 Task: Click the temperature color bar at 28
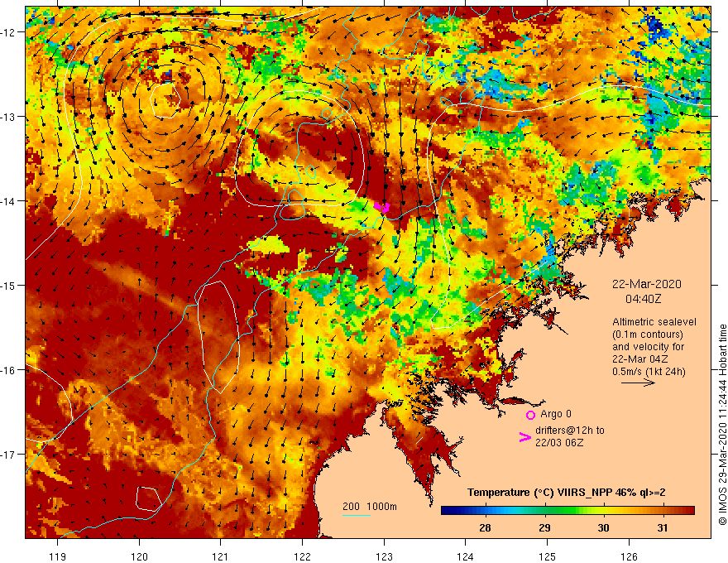485,511
